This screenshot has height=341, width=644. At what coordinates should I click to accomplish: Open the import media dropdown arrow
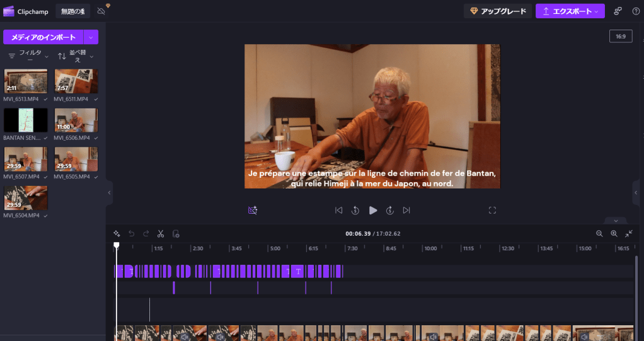91,37
